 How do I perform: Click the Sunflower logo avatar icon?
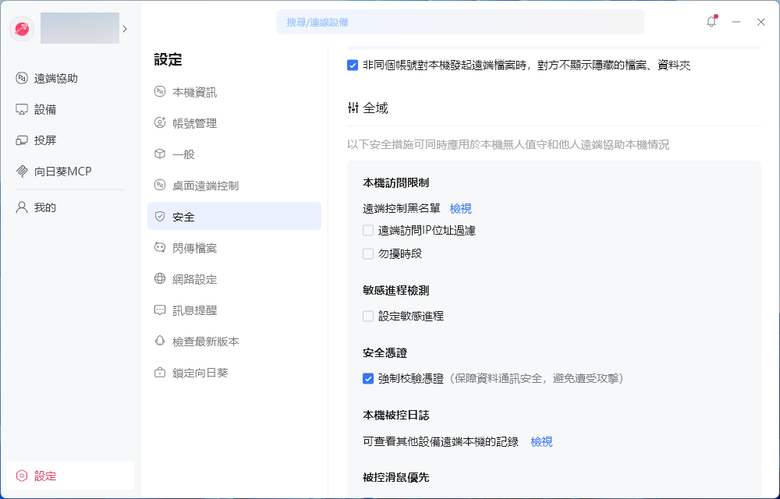pyautogui.click(x=22, y=28)
